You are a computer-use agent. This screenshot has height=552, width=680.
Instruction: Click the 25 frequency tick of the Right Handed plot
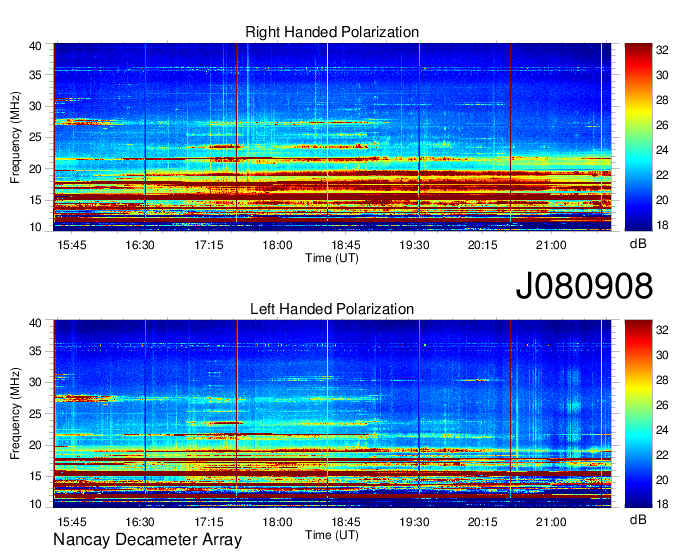point(35,137)
